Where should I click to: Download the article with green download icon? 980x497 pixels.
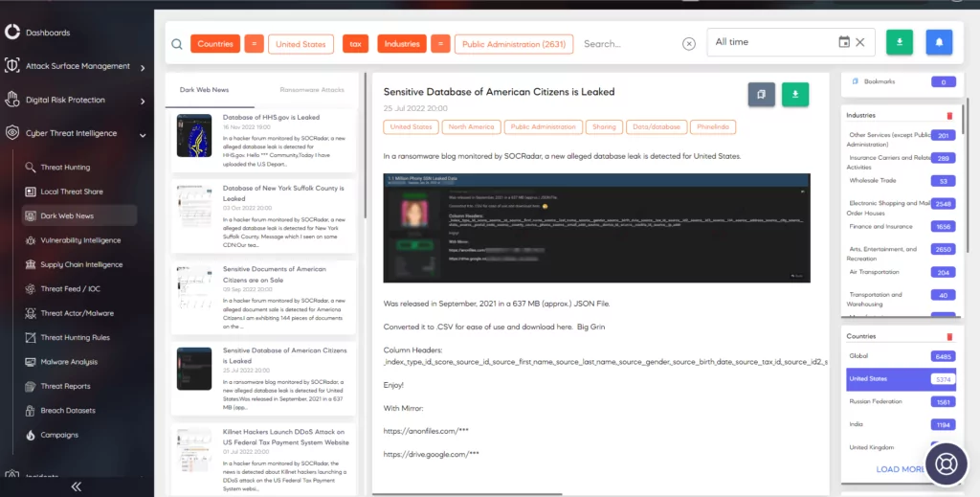[x=795, y=95]
